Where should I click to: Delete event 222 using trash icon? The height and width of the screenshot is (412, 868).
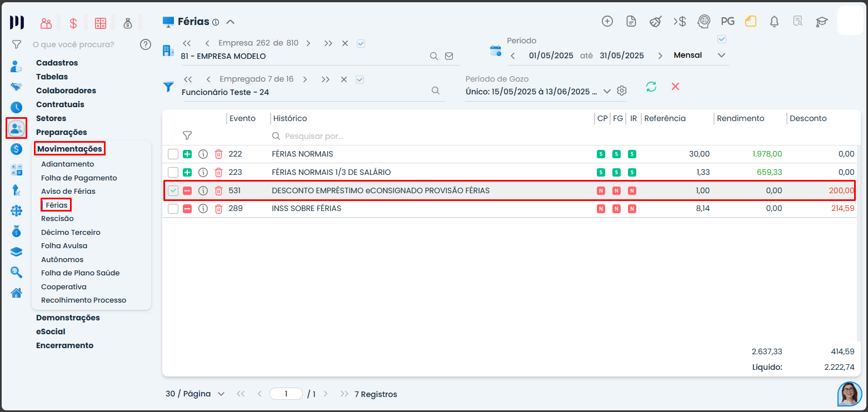219,154
